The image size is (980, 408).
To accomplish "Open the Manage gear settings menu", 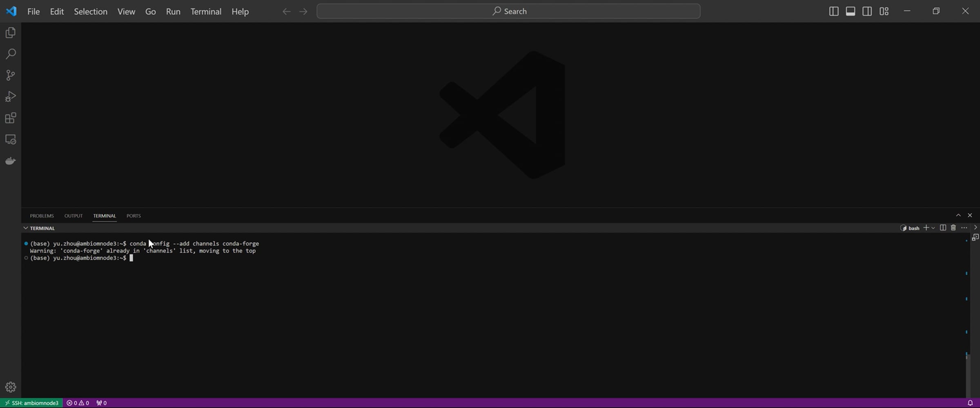I will pos(11,387).
